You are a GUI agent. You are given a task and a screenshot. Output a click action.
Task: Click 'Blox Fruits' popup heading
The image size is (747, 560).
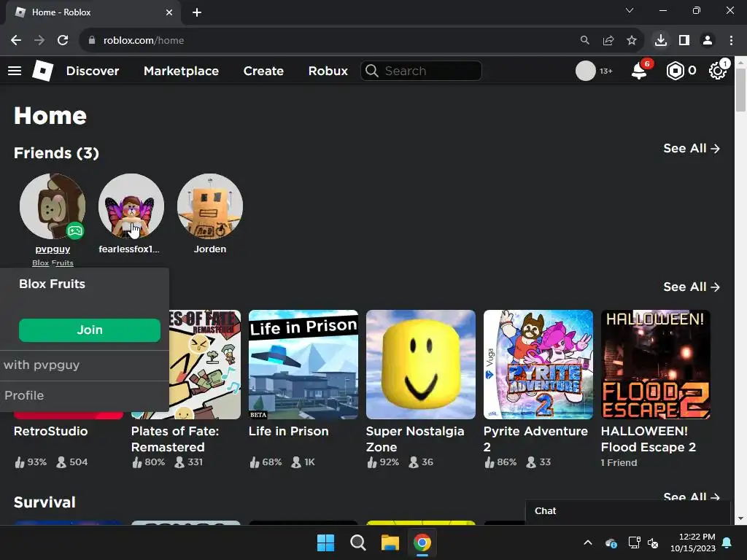[x=52, y=284]
